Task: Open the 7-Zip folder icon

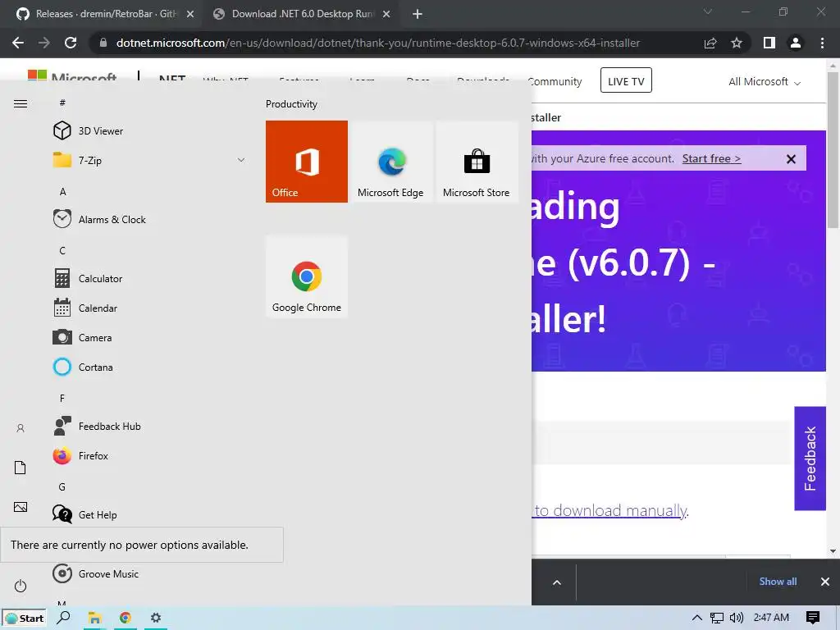Action: point(62,160)
